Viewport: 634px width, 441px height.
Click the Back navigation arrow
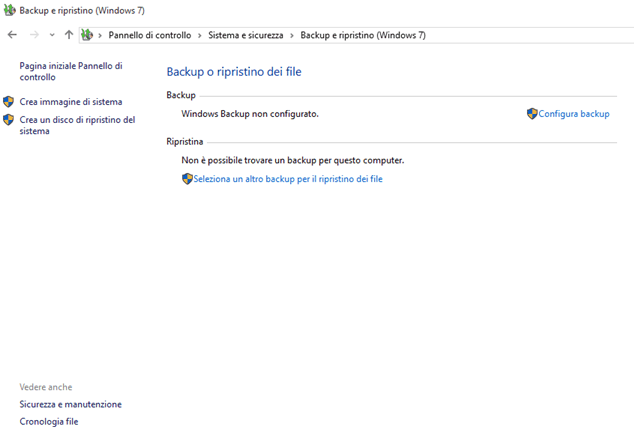[x=12, y=35]
